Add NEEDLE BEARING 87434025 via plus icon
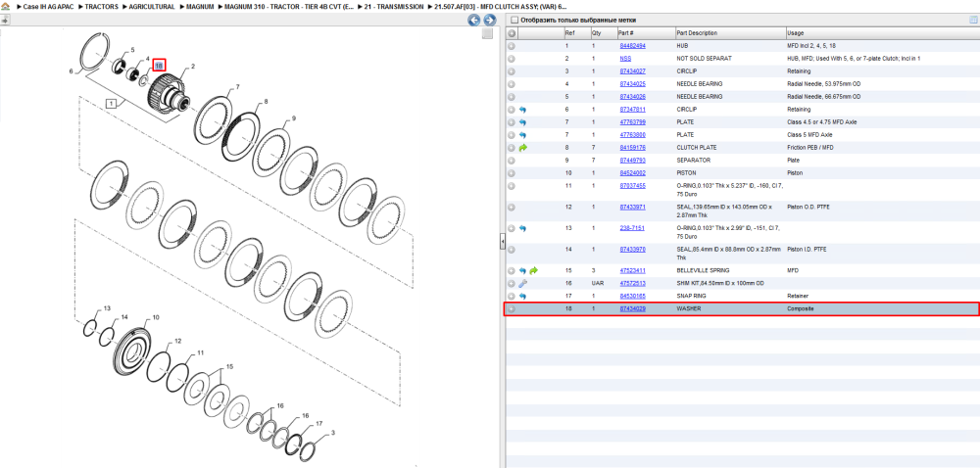The image size is (980, 468). pos(512,84)
